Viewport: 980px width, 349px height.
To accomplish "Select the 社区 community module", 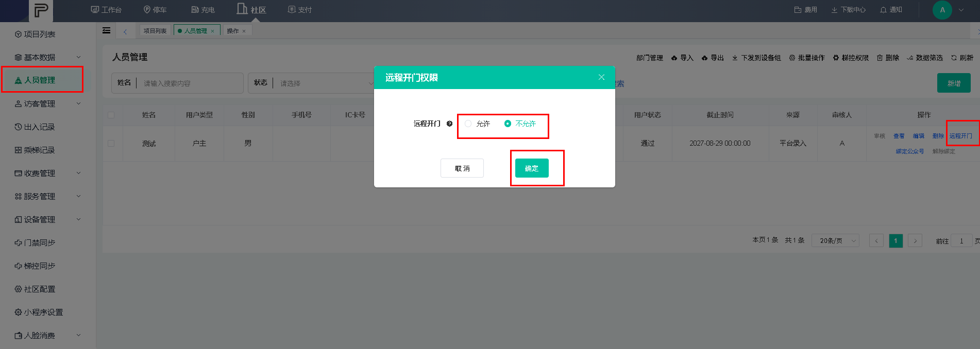I will (251, 10).
